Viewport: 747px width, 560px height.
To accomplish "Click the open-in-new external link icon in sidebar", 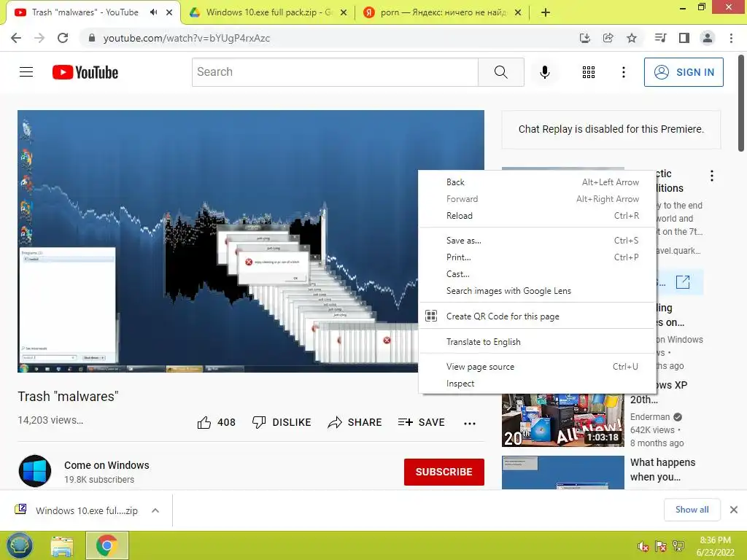I will tap(683, 282).
